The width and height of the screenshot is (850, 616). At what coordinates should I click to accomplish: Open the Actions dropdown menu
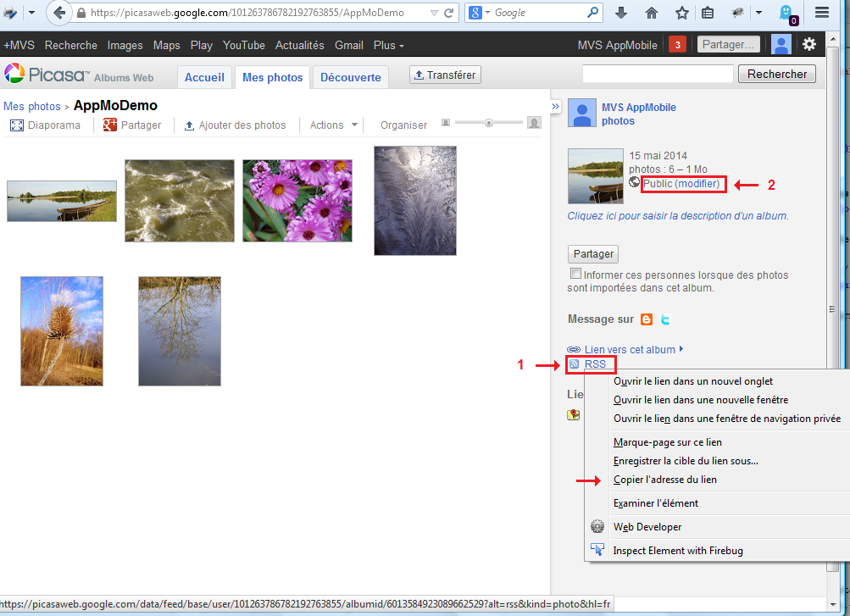click(x=333, y=125)
